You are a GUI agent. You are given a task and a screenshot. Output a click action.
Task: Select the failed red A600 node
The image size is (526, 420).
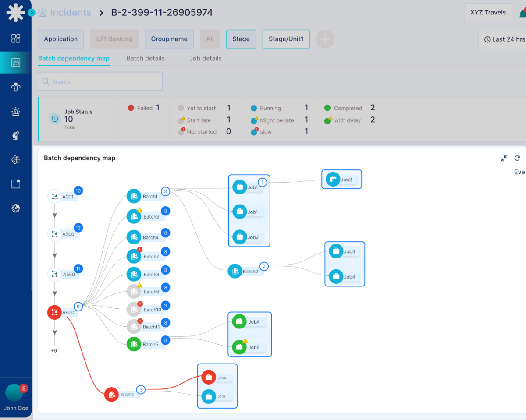54,312
